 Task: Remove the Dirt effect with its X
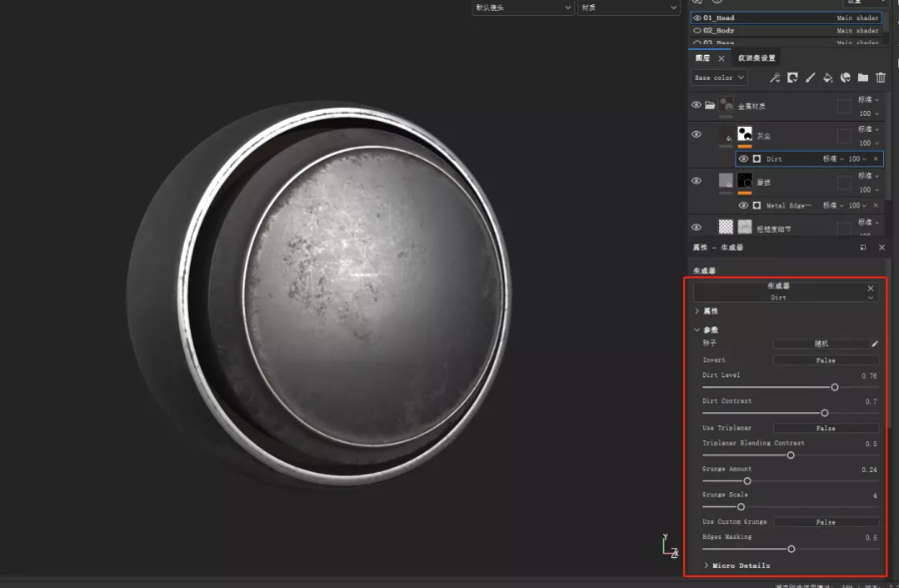(x=875, y=159)
